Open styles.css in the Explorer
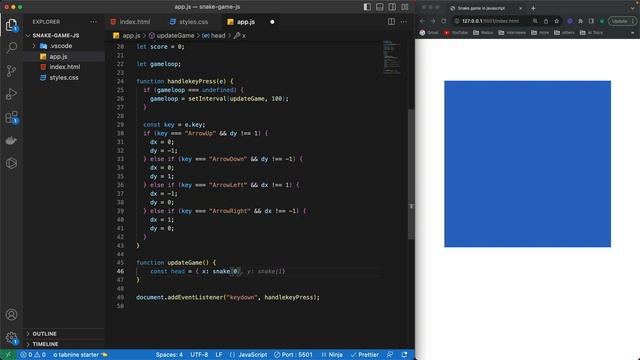 pos(64,78)
